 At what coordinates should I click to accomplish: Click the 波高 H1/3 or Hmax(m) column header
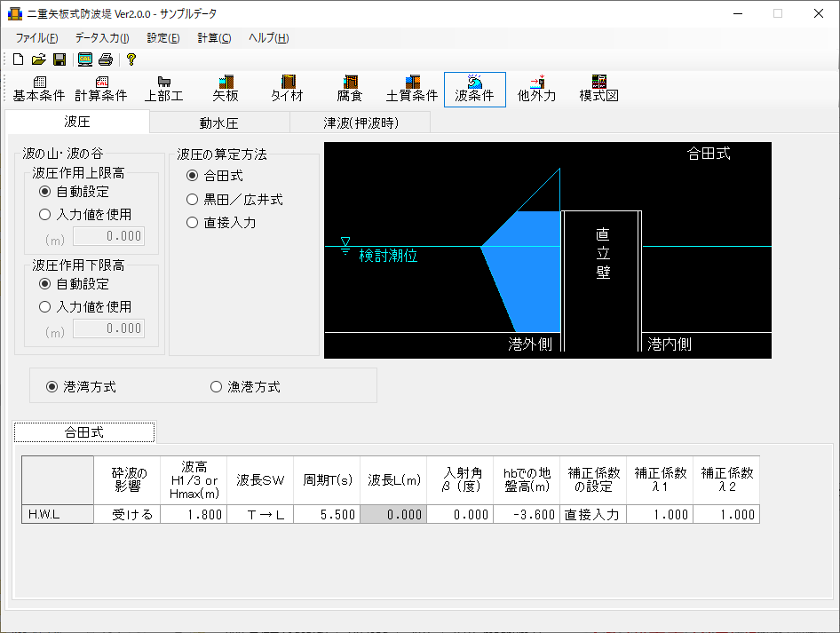click(x=194, y=480)
